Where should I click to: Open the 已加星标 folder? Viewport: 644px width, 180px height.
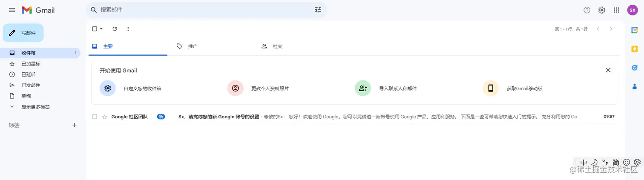(x=40, y=64)
